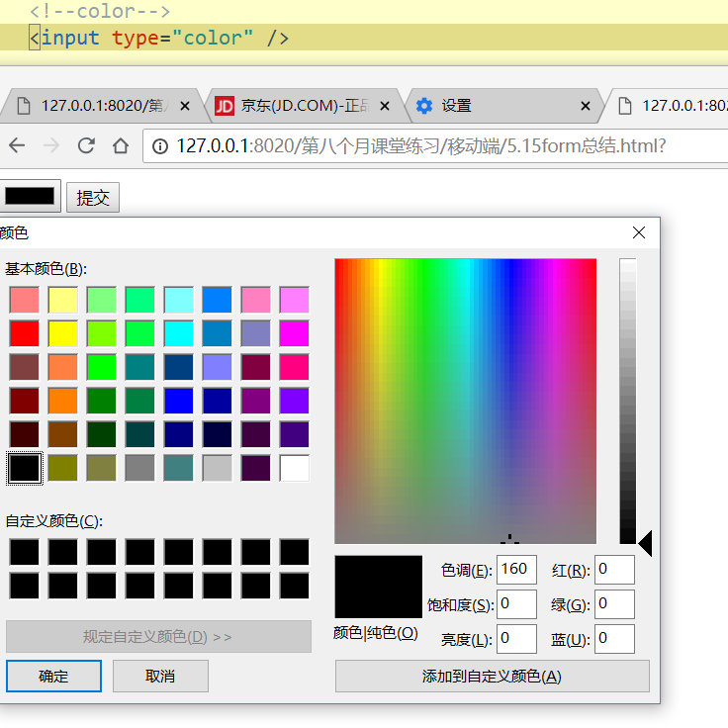The height and width of the screenshot is (728, 728).
Task: Click the black color input on page
Action: tap(31, 197)
